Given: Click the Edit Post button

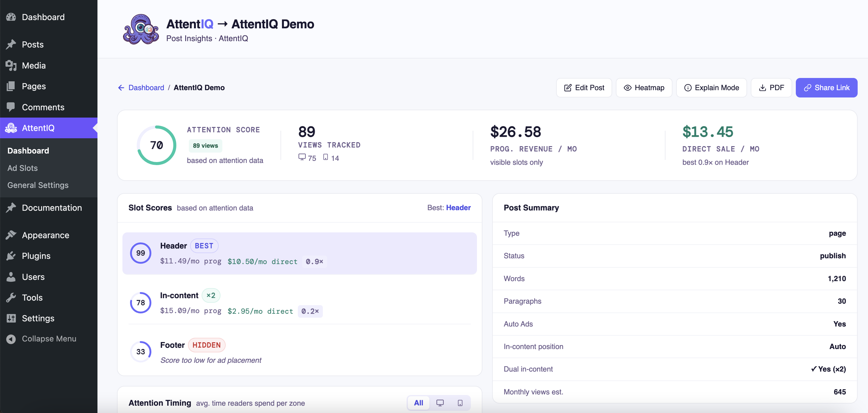Looking at the screenshot, I should point(584,88).
